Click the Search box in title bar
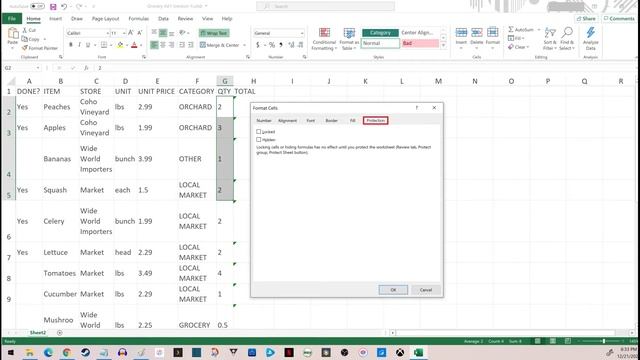Image resolution: width=640 pixels, height=360 pixels. [x=325, y=6]
